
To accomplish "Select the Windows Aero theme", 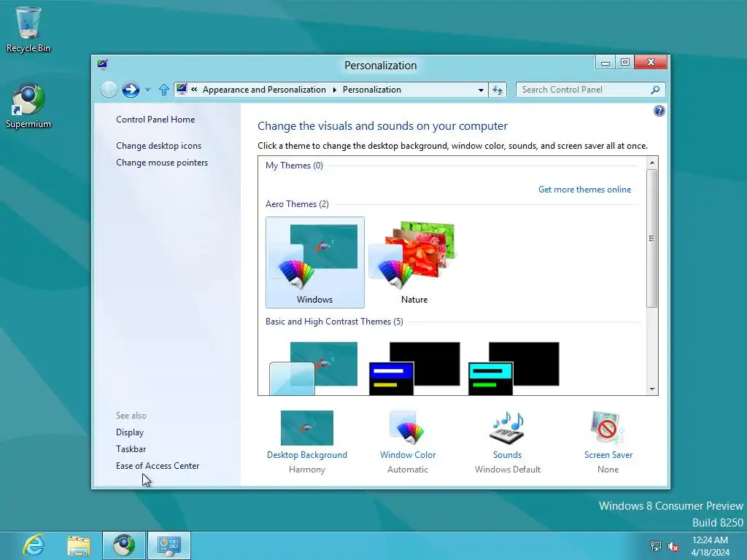I will coord(315,262).
